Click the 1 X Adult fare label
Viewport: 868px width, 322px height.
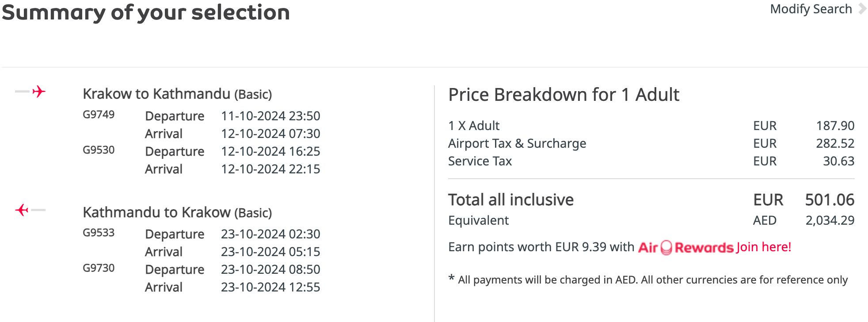click(x=473, y=126)
